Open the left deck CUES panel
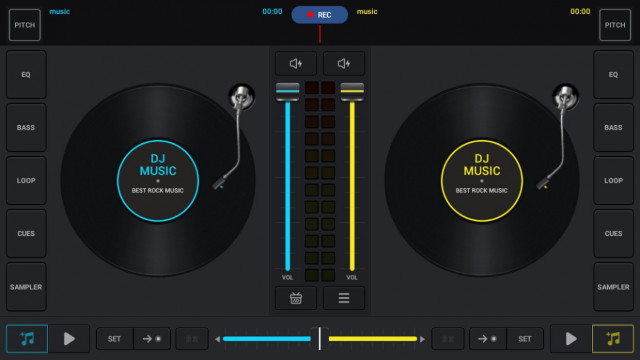Image resolution: width=640 pixels, height=360 pixels. point(26,233)
